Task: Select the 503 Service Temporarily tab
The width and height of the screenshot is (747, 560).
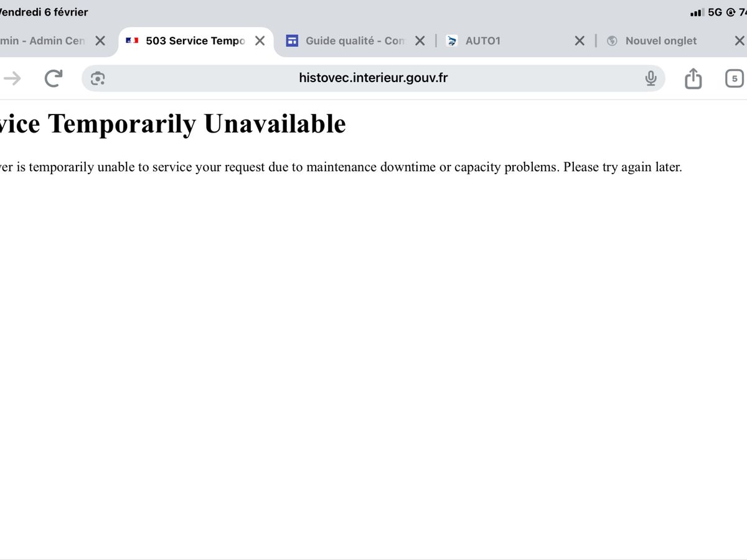Action: coord(195,40)
